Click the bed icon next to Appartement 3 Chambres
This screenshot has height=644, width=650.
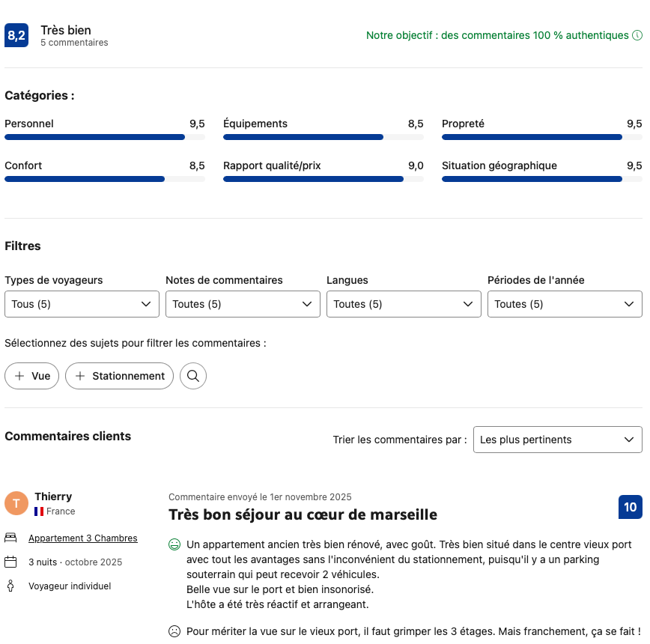pyautogui.click(x=10, y=538)
